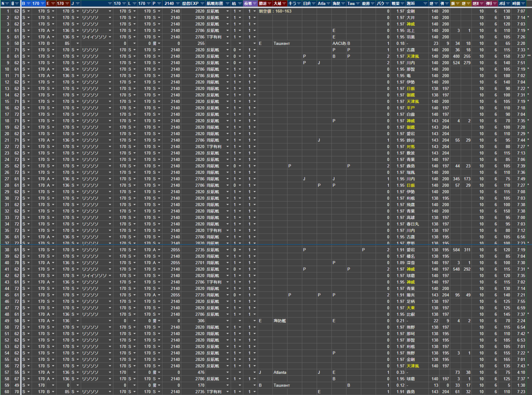Open the filter icon on the 2140 header
The width and height of the screenshot is (532, 395).
coord(177,3)
